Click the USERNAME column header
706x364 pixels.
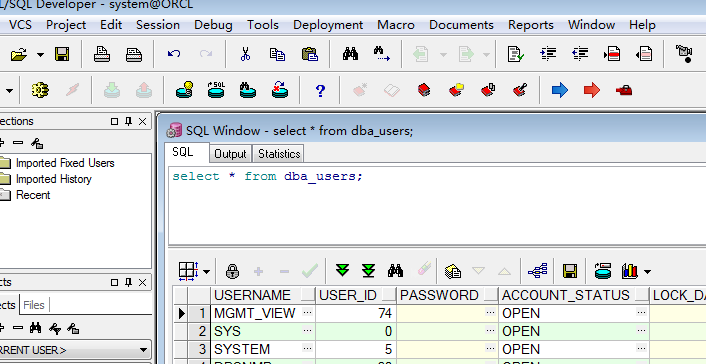tap(252, 295)
